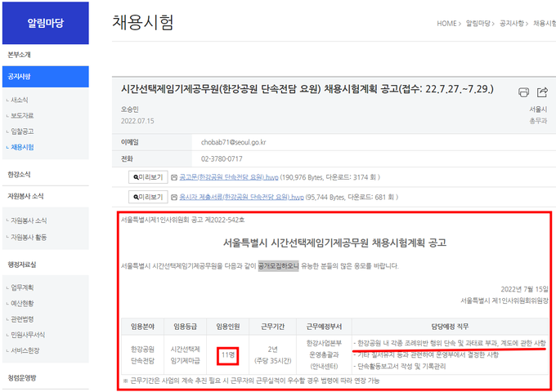
Task: Click the 채용시험 page heading
Action: tap(143, 22)
